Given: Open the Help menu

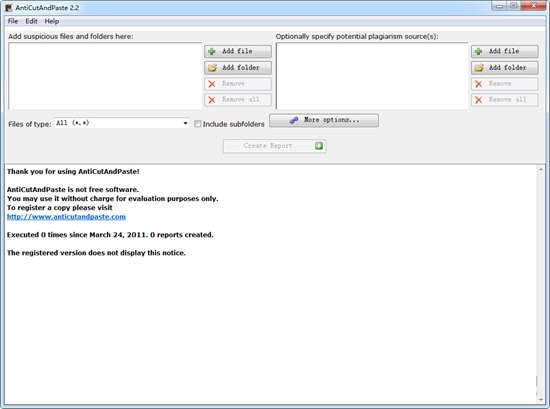Looking at the screenshot, I should 52,21.
